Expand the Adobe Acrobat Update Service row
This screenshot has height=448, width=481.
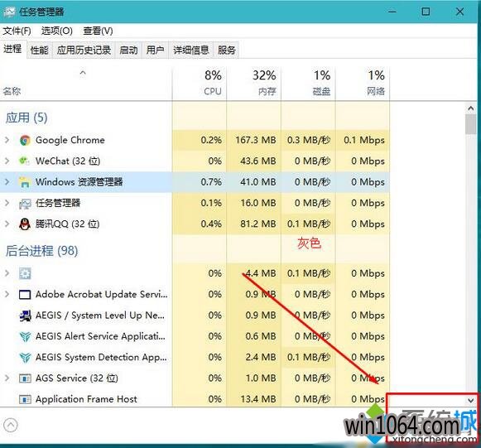7,294
